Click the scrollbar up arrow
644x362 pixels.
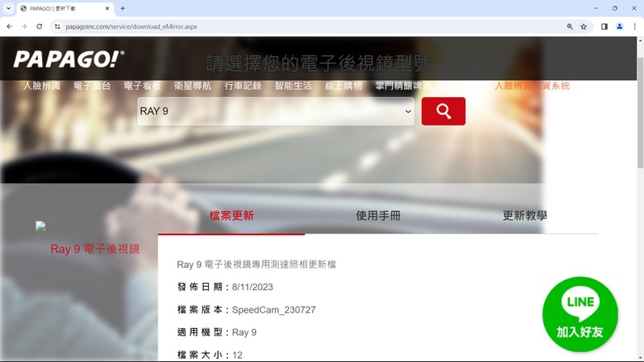[x=641, y=40]
